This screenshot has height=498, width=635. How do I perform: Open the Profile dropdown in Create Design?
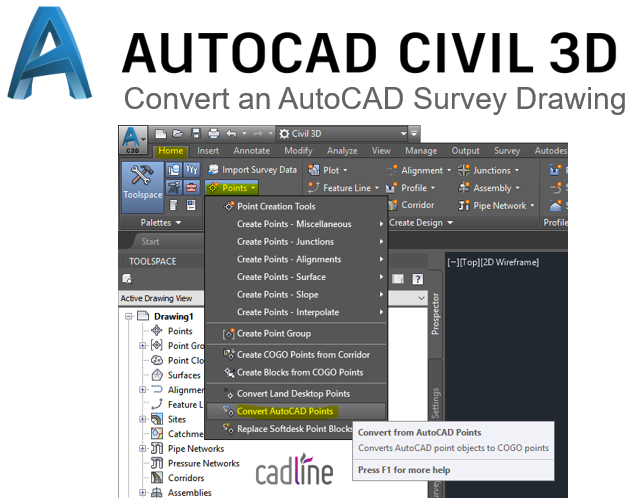pos(410,188)
